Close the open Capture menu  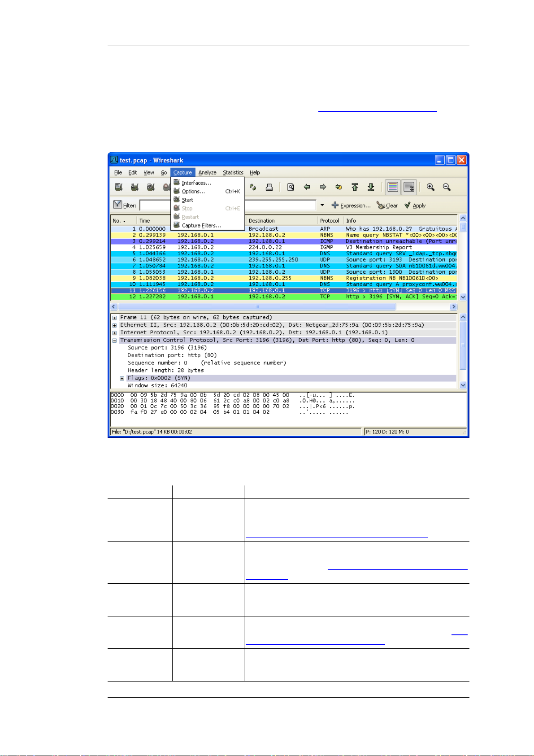[183, 173]
